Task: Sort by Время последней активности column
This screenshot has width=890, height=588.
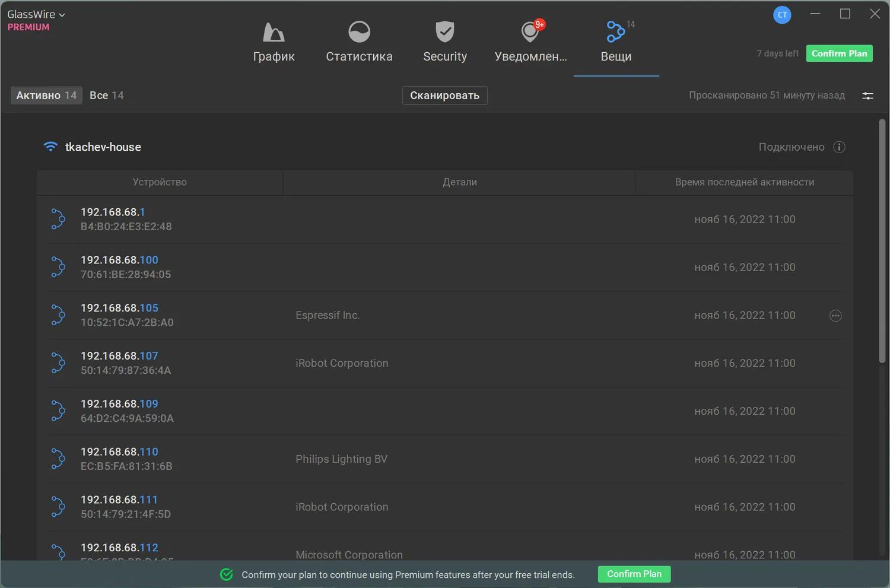Action: tap(745, 182)
